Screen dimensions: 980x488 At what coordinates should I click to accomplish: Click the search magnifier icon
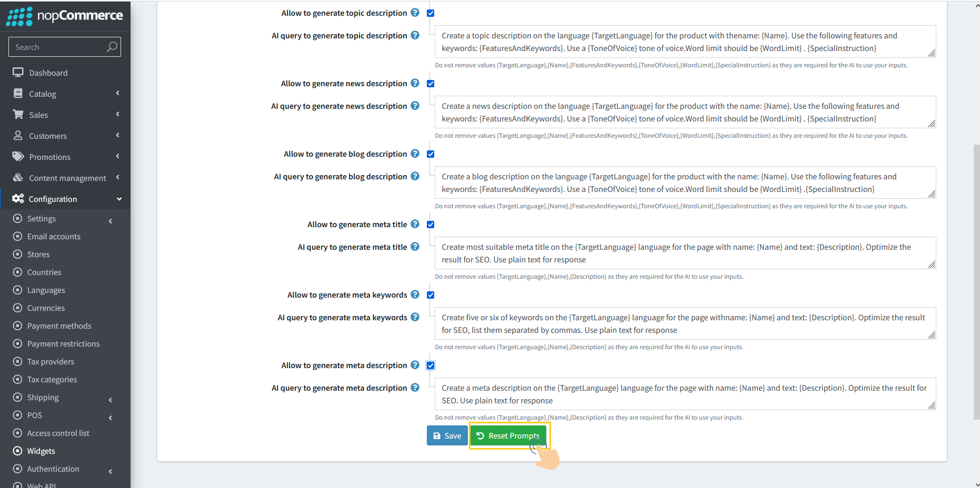(x=112, y=47)
